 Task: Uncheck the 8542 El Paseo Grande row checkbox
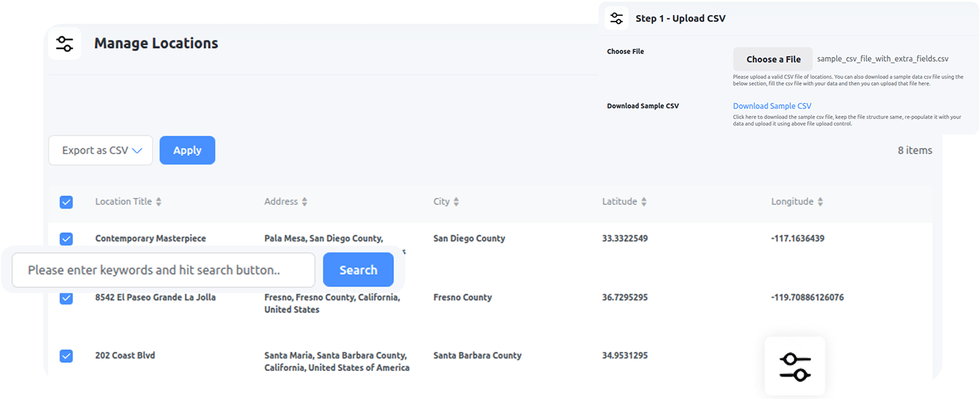click(x=66, y=298)
